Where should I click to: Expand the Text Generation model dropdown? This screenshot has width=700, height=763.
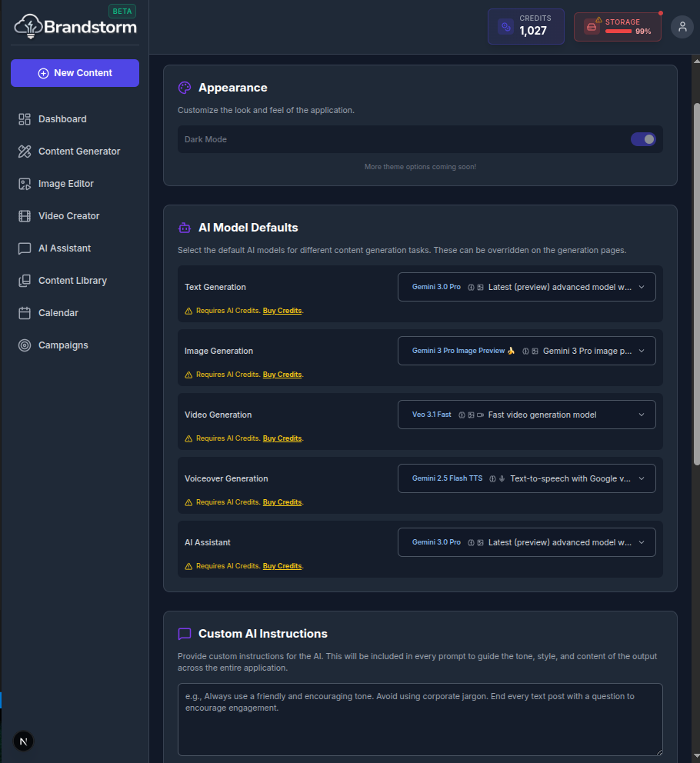526,287
